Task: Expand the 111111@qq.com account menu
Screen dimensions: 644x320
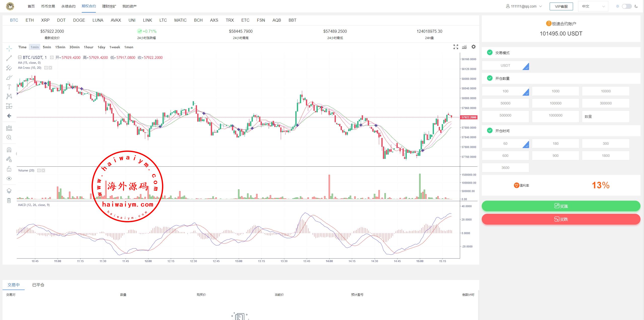Action: coord(524,6)
